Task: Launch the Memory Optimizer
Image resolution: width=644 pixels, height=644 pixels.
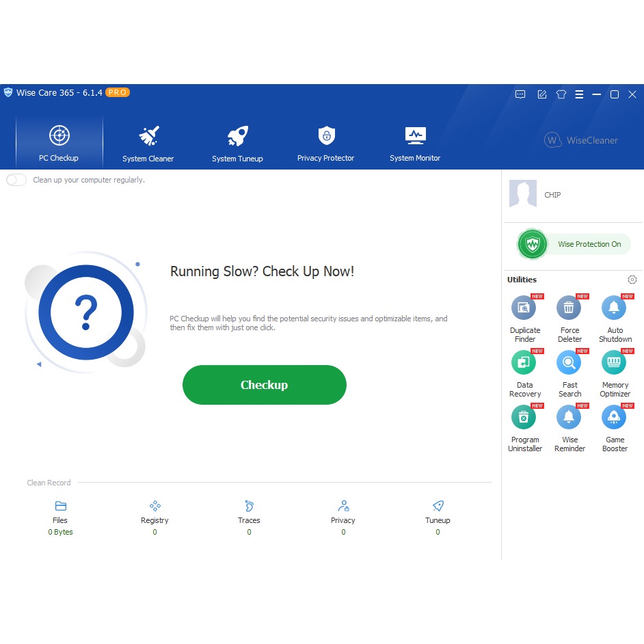Action: [614, 364]
